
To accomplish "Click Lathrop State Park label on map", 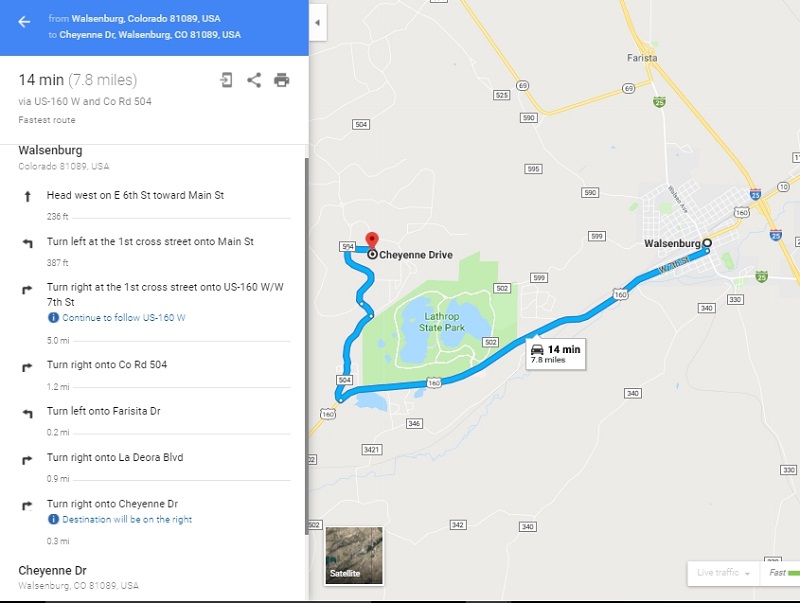I will click(442, 322).
